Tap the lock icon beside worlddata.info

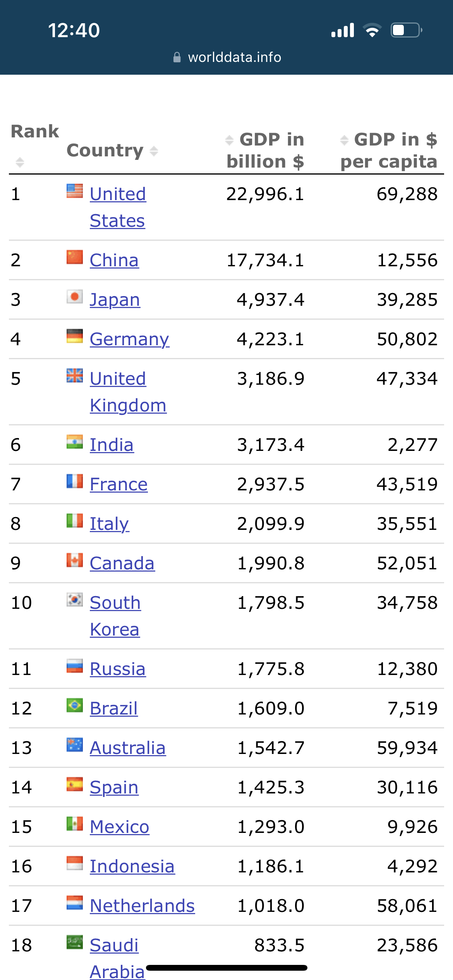(x=177, y=57)
